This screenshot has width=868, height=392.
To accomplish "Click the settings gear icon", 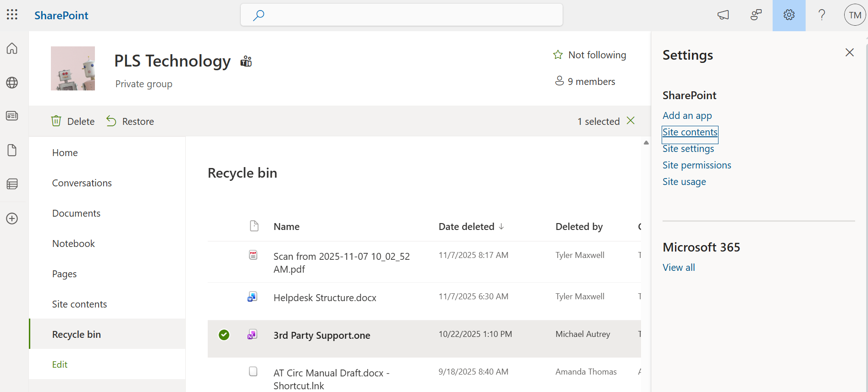I will tap(789, 15).
